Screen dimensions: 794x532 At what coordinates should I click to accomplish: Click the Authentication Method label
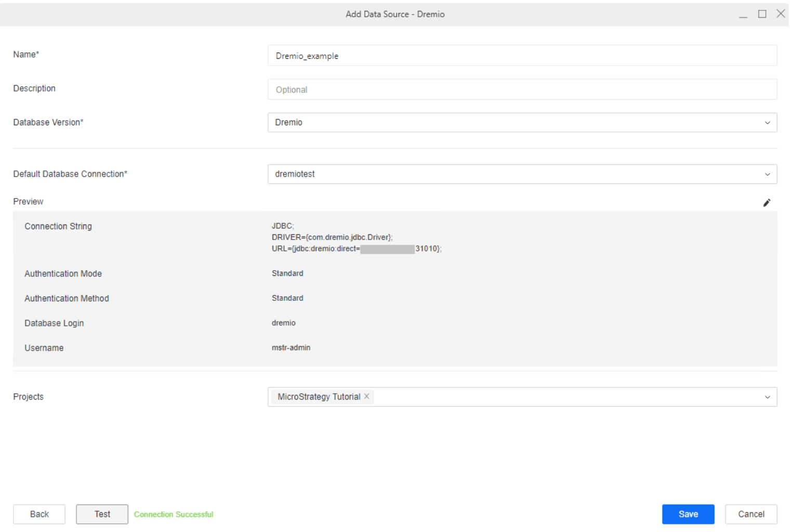(67, 299)
